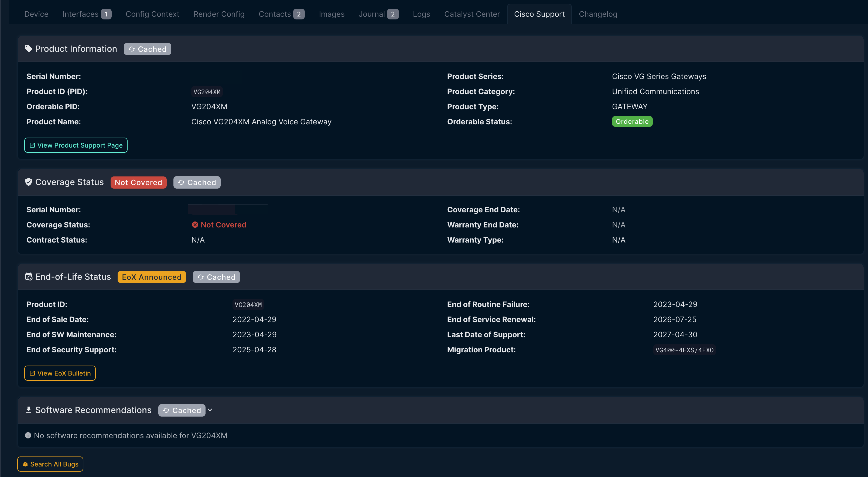Click the Warranty Type N/A value
Image resolution: width=868 pixels, height=477 pixels.
(x=618, y=240)
